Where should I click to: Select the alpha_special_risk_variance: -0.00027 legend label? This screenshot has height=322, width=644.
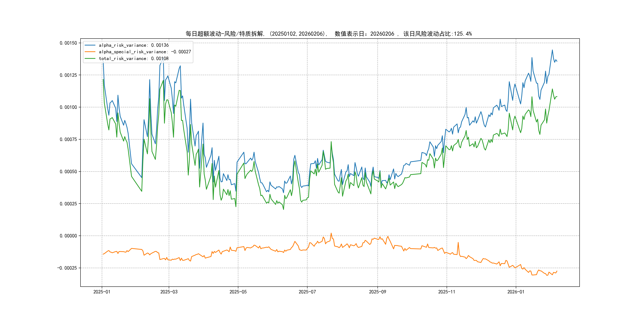tap(145, 52)
